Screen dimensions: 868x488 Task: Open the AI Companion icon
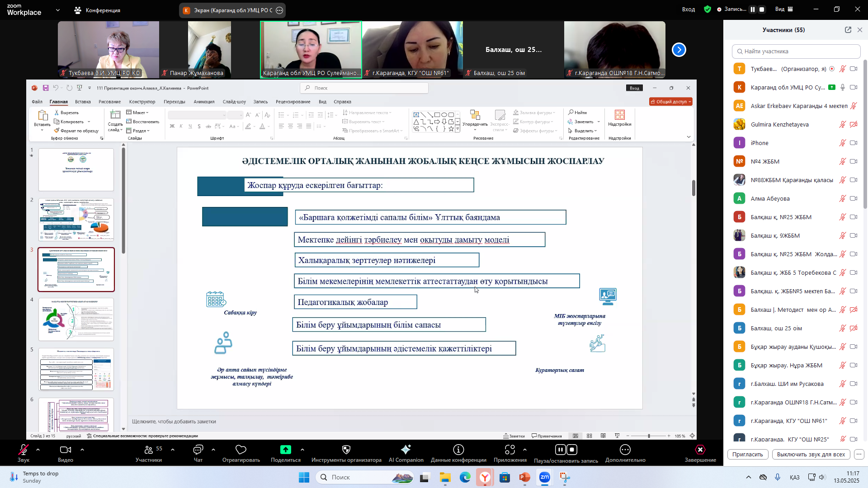click(x=406, y=450)
